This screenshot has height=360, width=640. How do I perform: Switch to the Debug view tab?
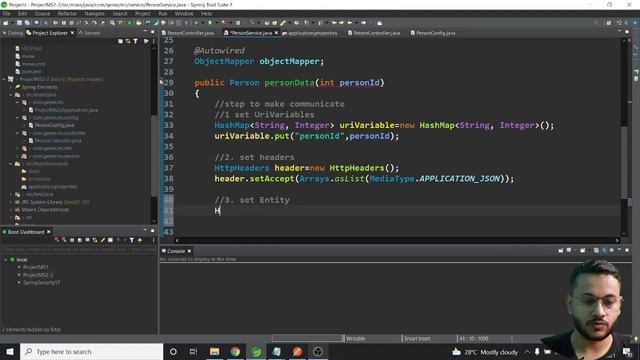13,33
